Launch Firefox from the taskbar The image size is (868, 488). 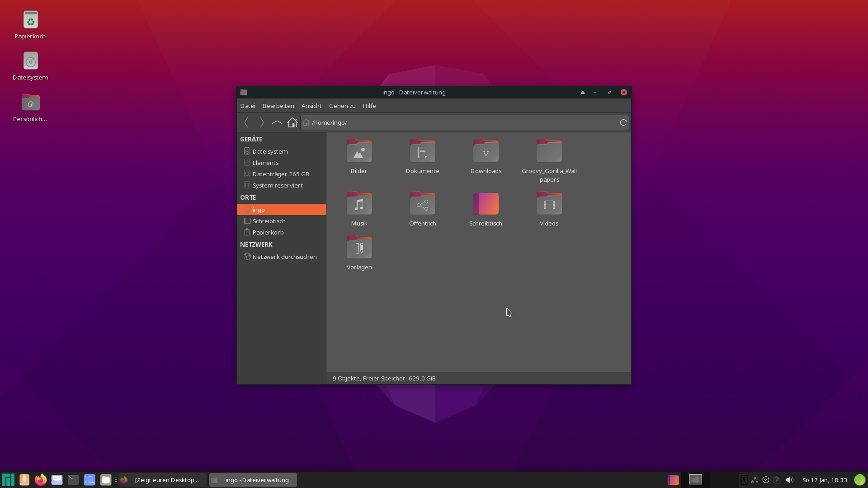41,480
